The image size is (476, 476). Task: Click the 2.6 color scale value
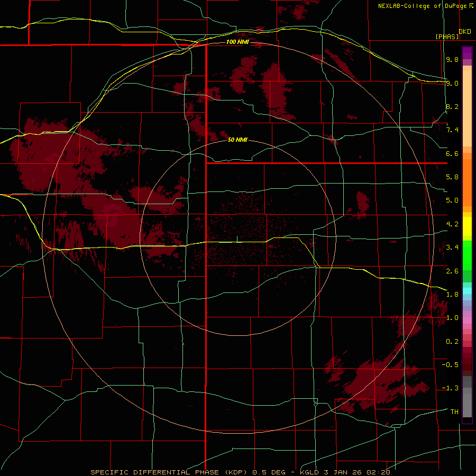pyautogui.click(x=452, y=271)
